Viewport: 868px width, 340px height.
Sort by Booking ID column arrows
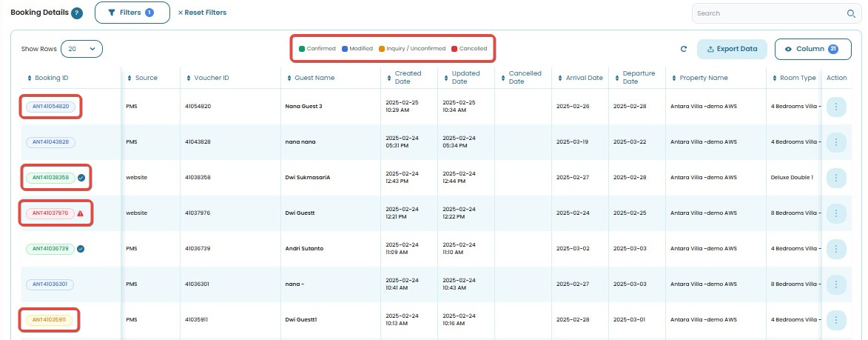click(x=30, y=78)
